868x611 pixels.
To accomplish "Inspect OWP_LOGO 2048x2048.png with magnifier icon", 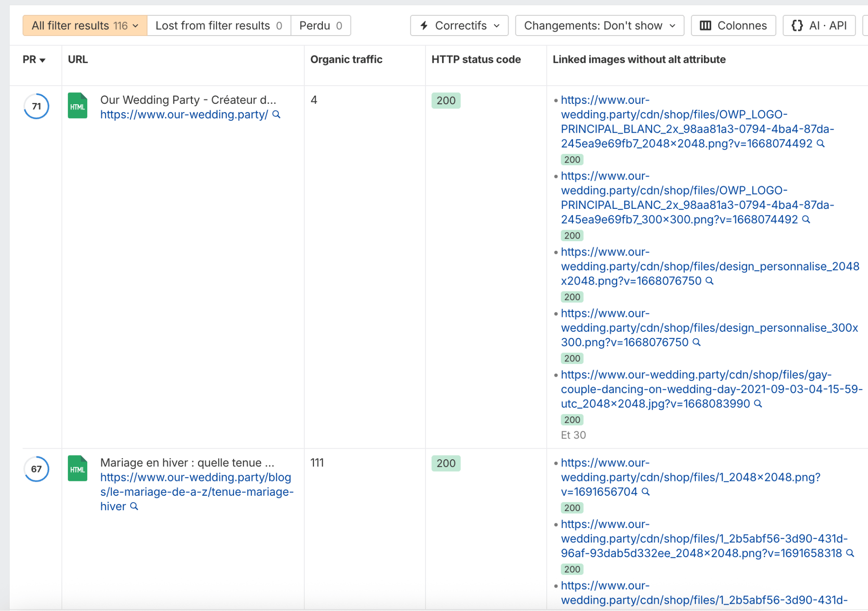I will tap(821, 144).
